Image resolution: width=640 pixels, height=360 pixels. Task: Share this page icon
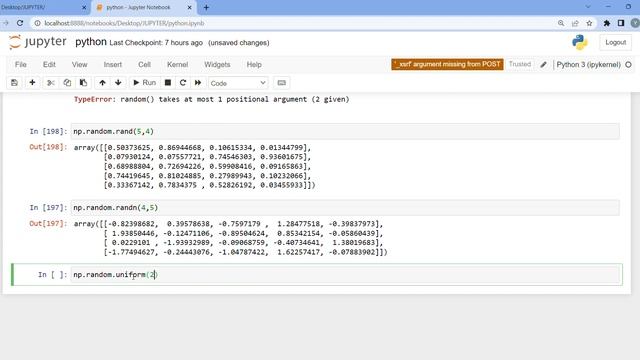click(575, 23)
